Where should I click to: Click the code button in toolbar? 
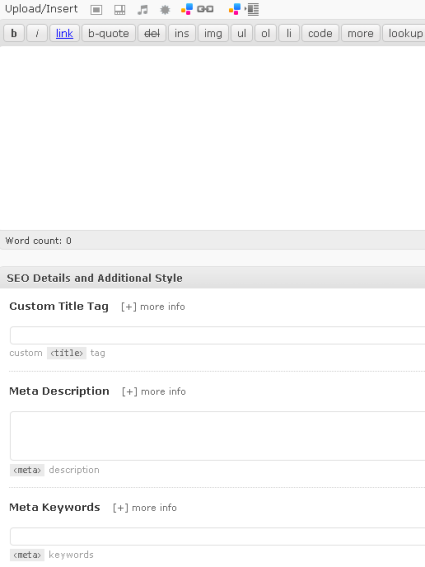320,33
